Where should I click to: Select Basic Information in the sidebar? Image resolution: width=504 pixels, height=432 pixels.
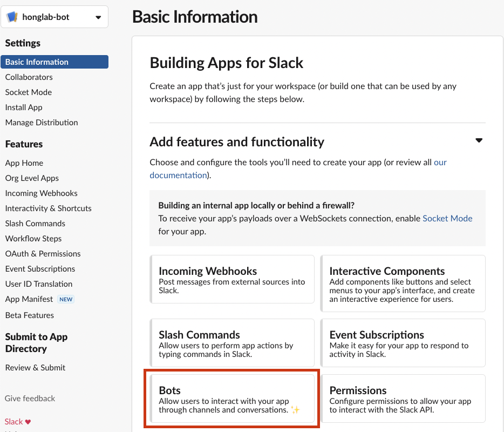coord(55,62)
